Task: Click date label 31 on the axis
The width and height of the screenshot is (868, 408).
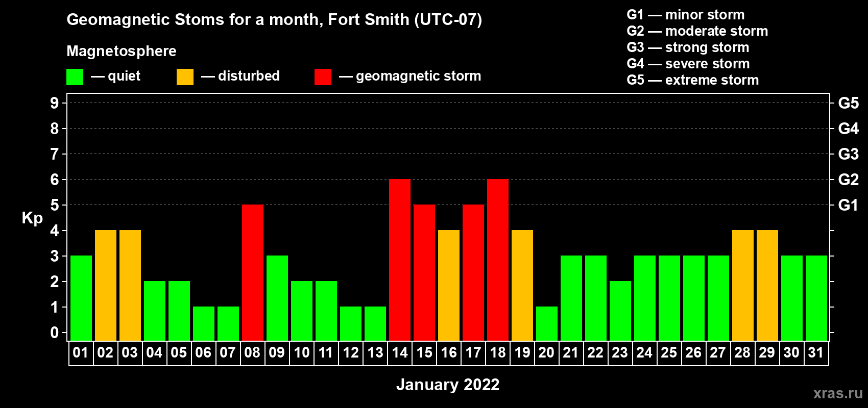Action: (816, 353)
